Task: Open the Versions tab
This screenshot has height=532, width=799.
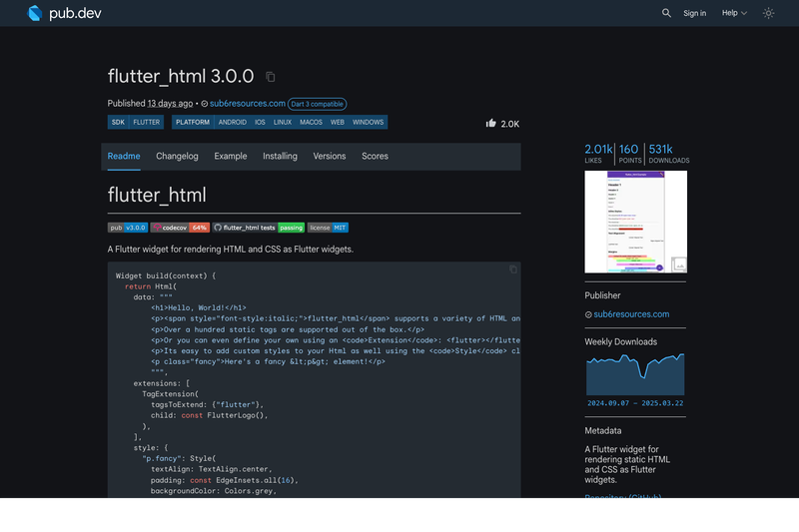Action: coord(330,157)
